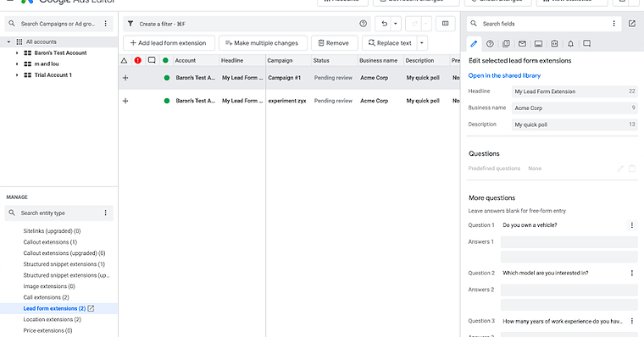Screen dimensions: 644x337
Task: Select Callout extensions (1)
Action: pyautogui.click(x=50, y=242)
